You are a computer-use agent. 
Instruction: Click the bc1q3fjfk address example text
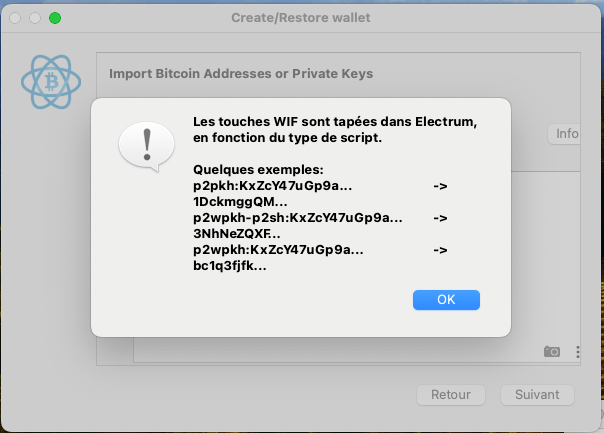[x=229, y=266]
